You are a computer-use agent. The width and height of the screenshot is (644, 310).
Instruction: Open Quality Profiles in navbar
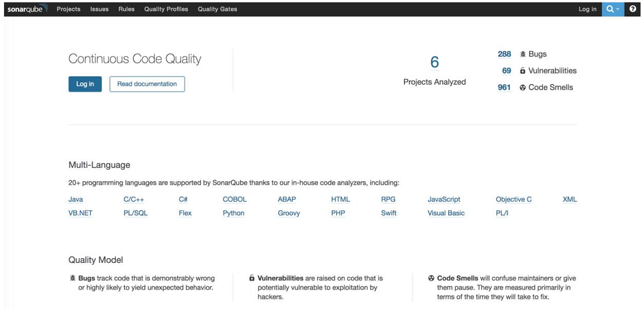click(x=167, y=9)
